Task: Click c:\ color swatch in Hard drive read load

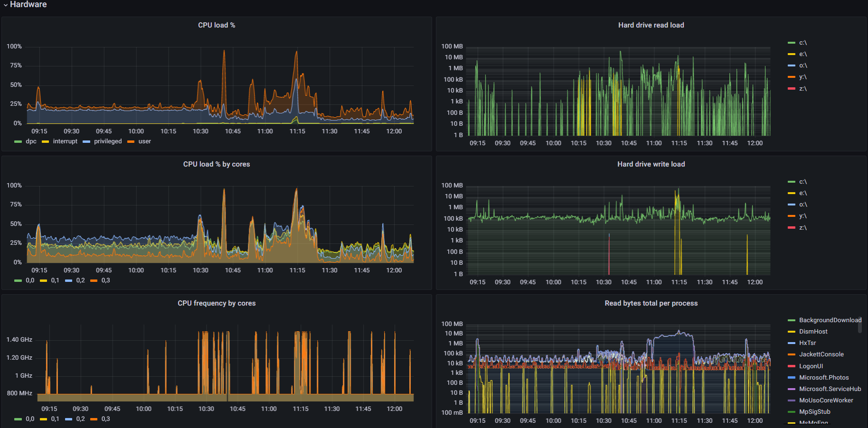Action: pyautogui.click(x=792, y=43)
